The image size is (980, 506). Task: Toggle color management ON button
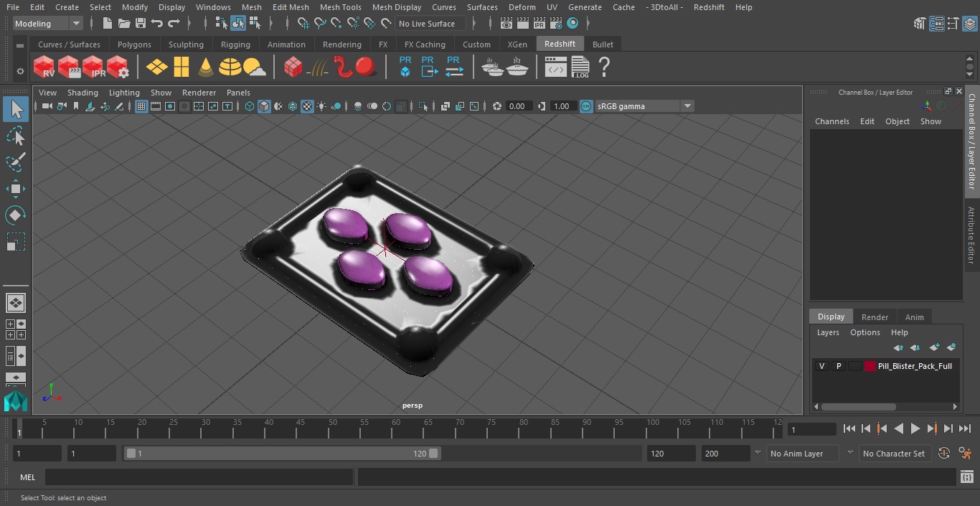586,106
